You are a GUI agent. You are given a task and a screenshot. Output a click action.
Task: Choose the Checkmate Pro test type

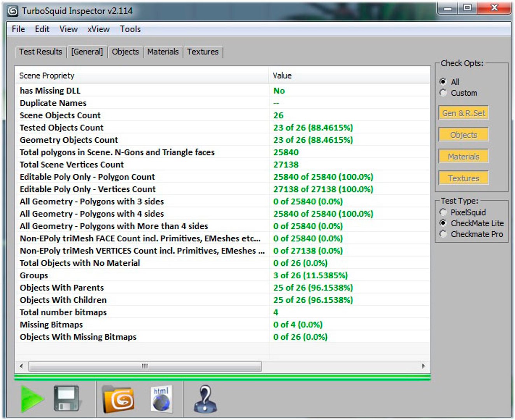click(x=471, y=234)
